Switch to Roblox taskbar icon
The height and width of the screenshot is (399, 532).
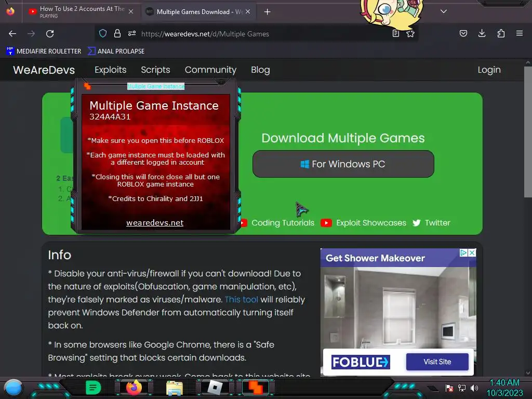[215, 388]
